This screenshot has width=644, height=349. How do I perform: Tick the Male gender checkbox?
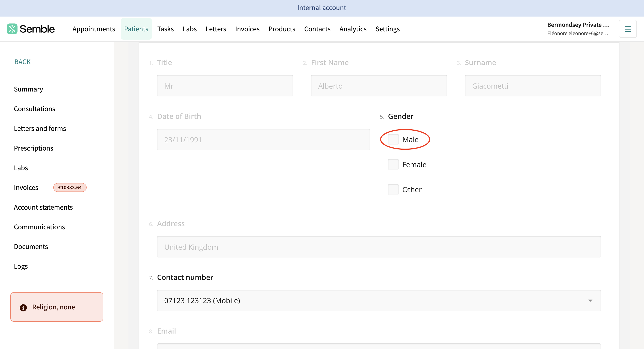pos(393,139)
